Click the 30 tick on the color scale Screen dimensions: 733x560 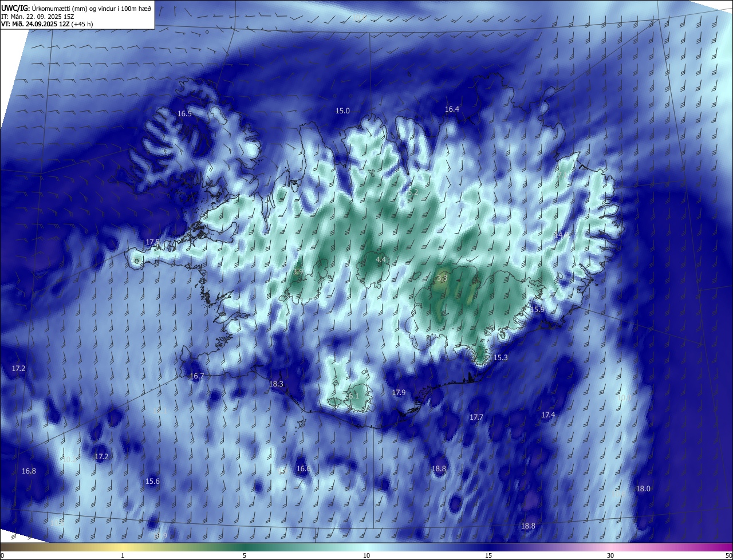click(x=610, y=555)
